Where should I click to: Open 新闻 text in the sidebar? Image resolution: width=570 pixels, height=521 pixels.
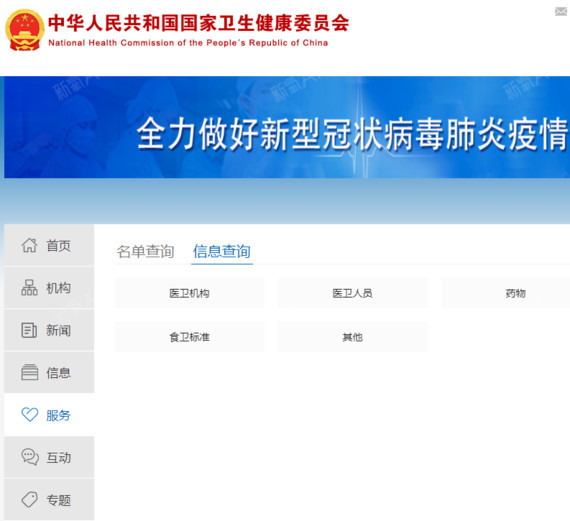(x=58, y=330)
